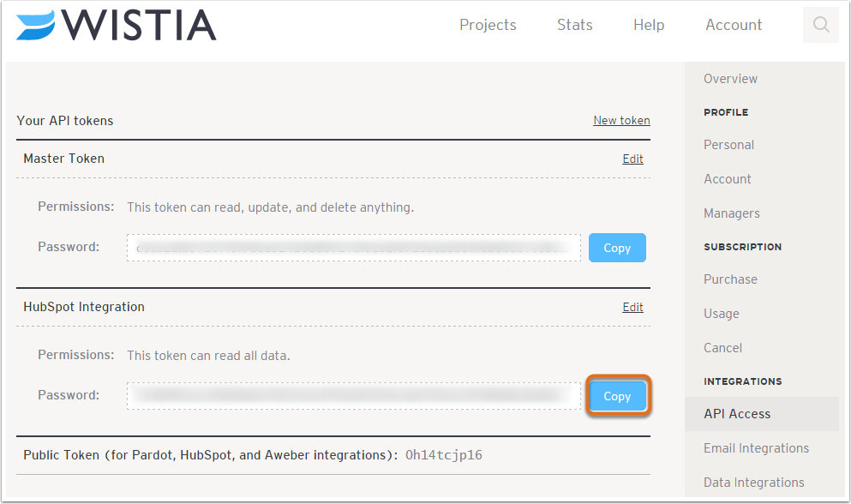This screenshot has height=504, width=851.
Task: Click the 'HubSpot Integration' title
Action: 84,307
